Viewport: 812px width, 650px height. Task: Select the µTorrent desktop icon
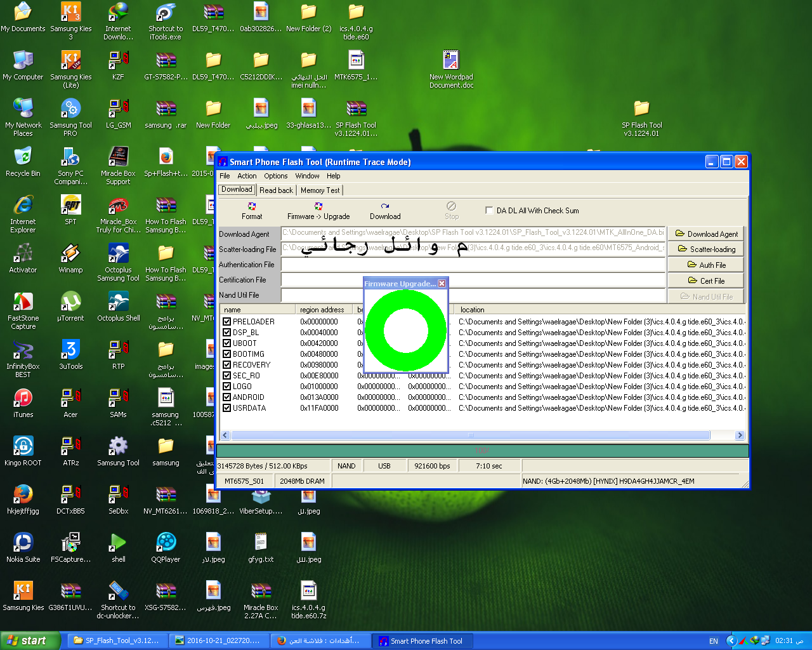point(70,307)
